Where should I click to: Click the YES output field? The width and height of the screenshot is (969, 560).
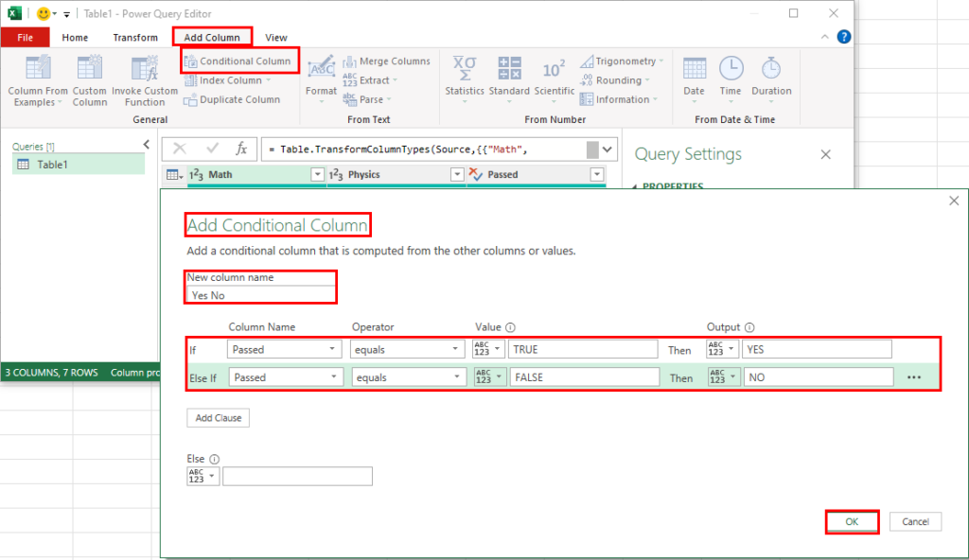tap(817, 350)
